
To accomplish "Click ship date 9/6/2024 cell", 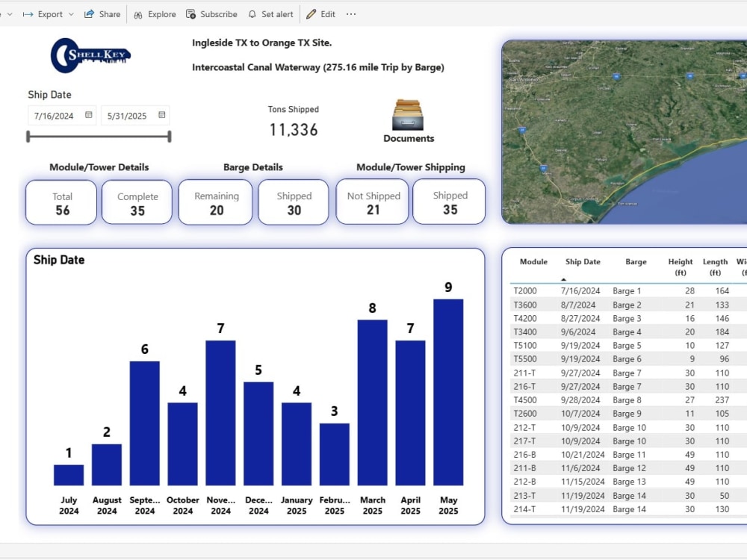I will 578,332.
